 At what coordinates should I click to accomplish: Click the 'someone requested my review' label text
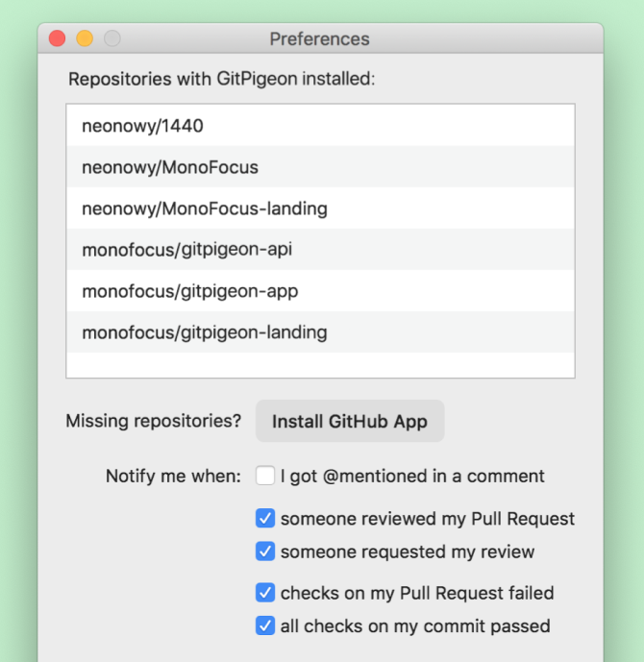408,552
